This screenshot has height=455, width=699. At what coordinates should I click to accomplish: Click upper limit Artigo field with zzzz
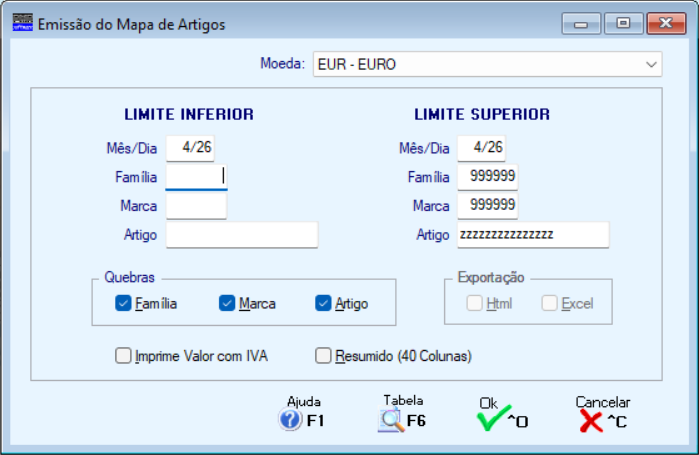(x=533, y=235)
